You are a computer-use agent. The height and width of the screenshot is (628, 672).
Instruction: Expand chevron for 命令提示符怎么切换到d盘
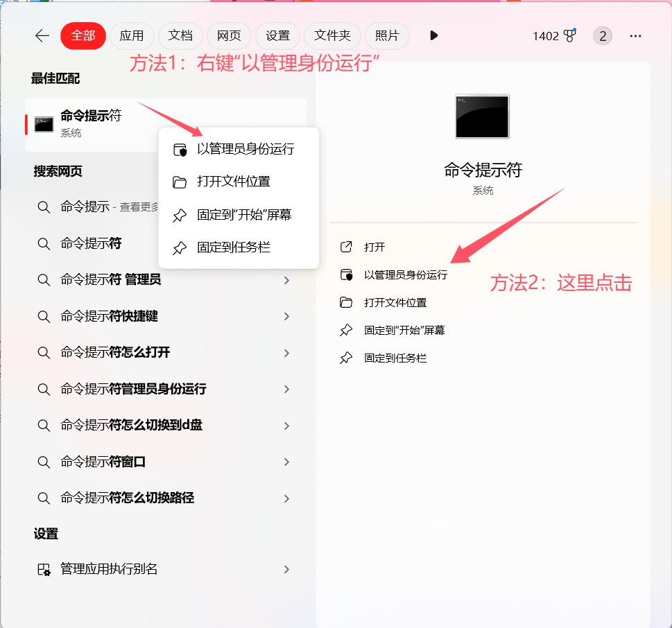286,426
